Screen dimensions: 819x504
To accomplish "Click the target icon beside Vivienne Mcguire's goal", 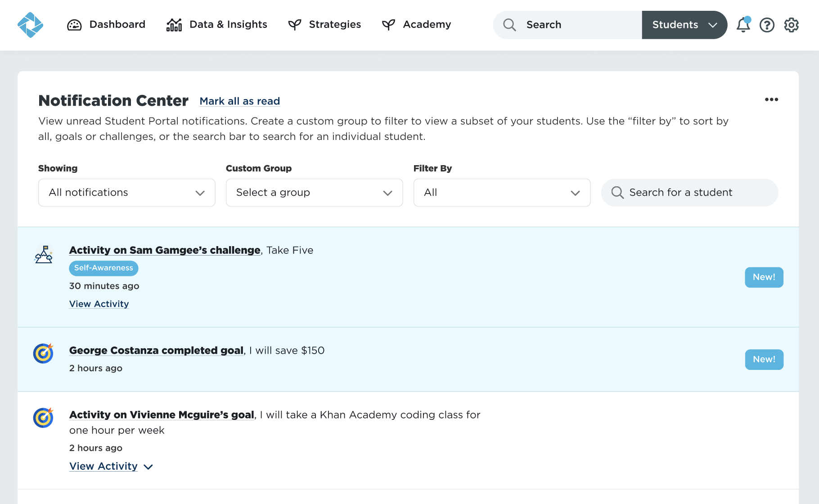I will tap(44, 418).
